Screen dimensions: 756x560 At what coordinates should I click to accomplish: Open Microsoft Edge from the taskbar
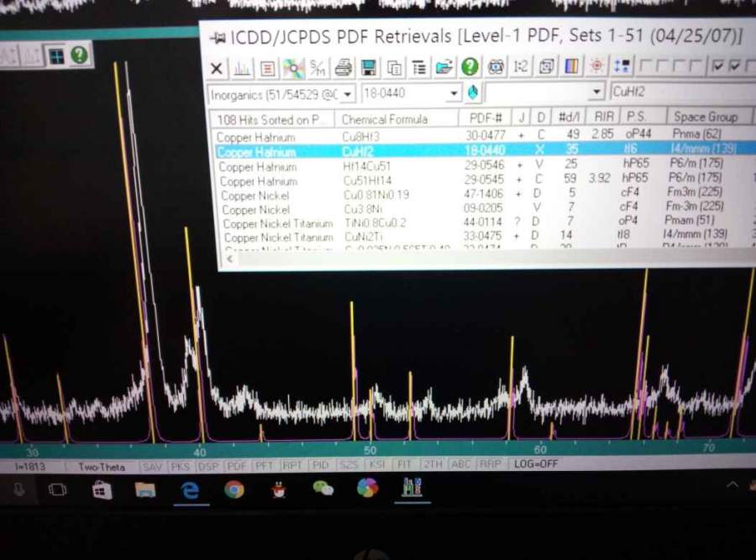[x=190, y=490]
